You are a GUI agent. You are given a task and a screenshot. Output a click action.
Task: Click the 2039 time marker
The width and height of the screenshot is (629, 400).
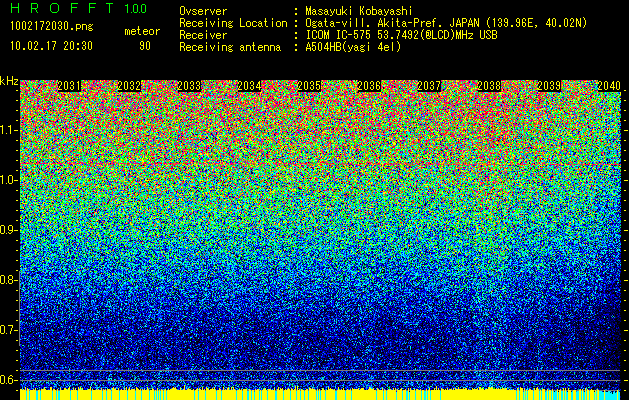[549, 86]
